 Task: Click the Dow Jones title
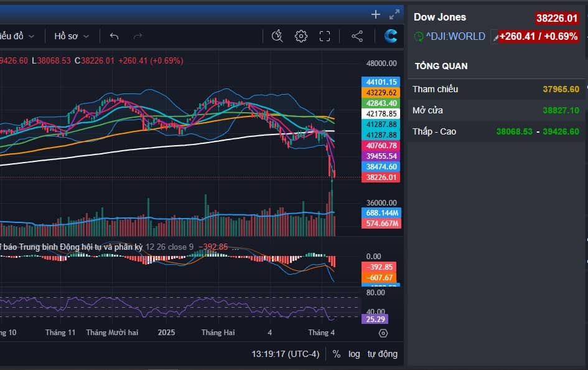[440, 17]
